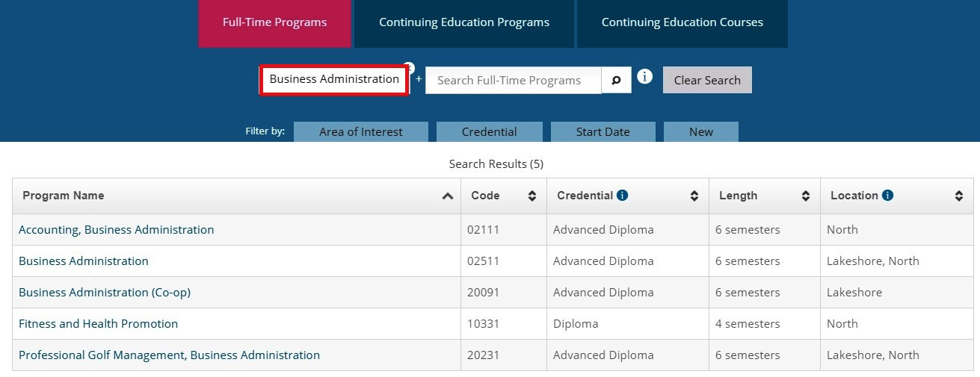The height and width of the screenshot is (377, 980).
Task: Remove the Business Administration search tag
Action: click(x=408, y=67)
